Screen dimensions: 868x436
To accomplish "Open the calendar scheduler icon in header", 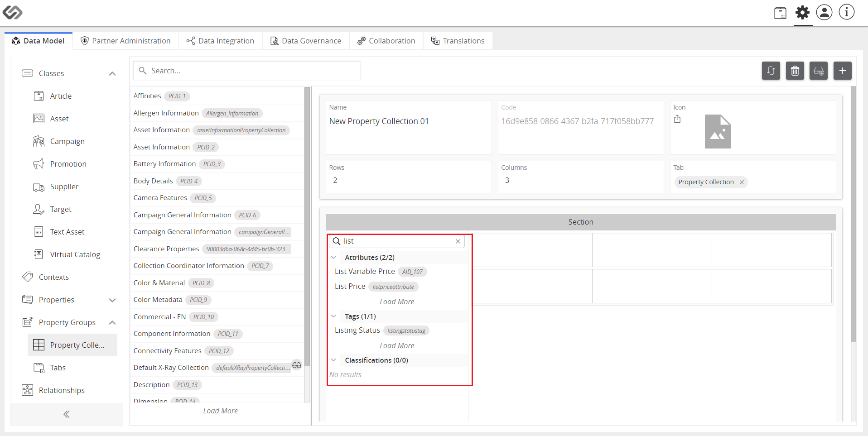I will [780, 13].
